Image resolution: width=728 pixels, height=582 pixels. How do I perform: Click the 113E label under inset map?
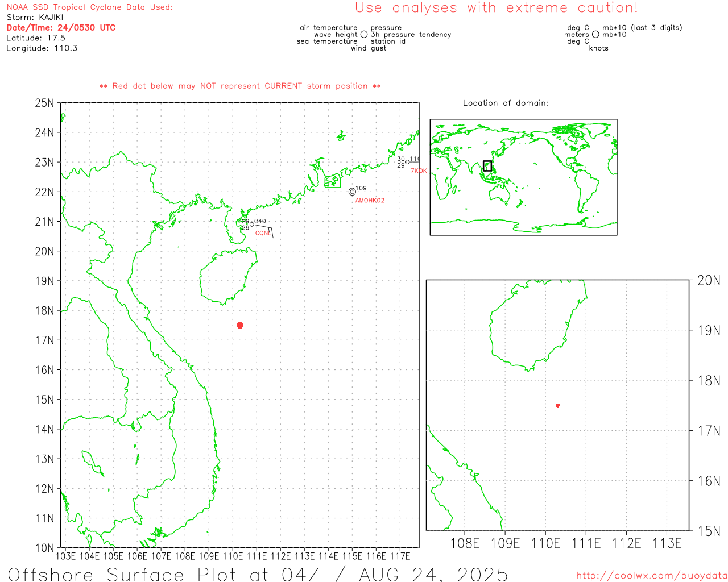pos(667,543)
